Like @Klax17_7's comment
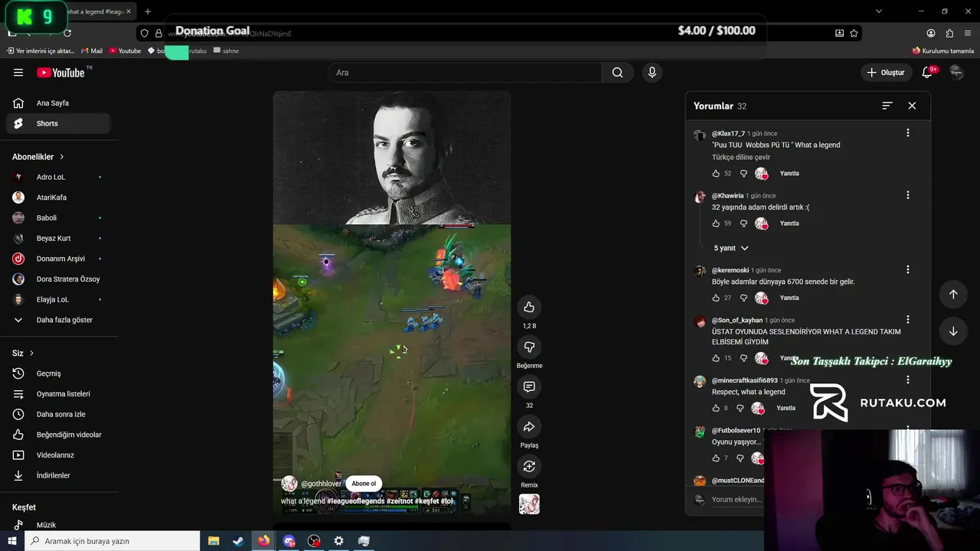Viewport: 980px width, 551px height. pyautogui.click(x=716, y=174)
